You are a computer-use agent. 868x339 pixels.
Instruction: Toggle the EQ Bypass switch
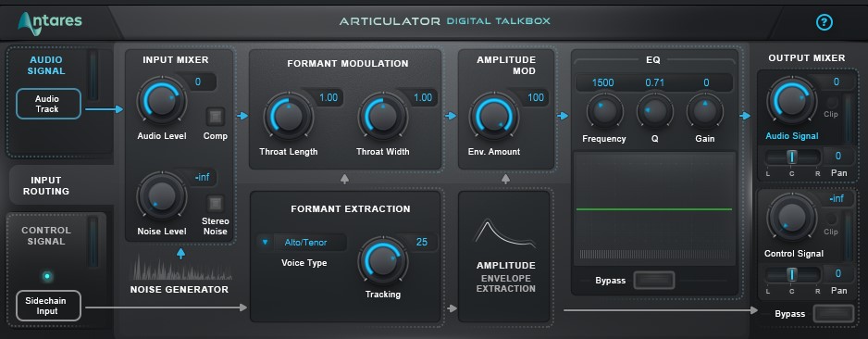pyautogui.click(x=654, y=281)
